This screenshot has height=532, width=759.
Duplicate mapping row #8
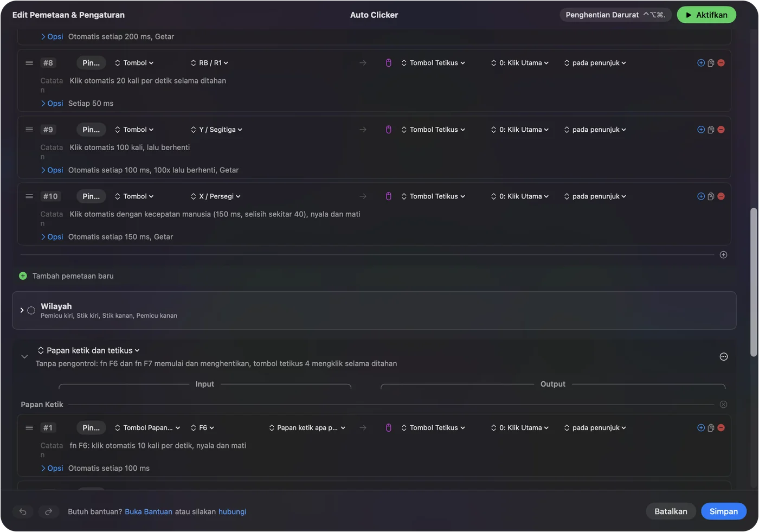pyautogui.click(x=711, y=63)
